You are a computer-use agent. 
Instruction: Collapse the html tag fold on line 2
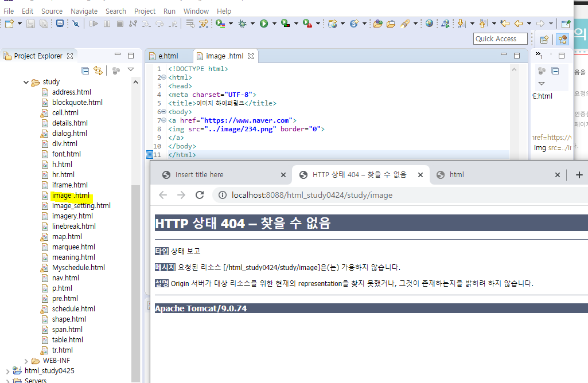163,77
